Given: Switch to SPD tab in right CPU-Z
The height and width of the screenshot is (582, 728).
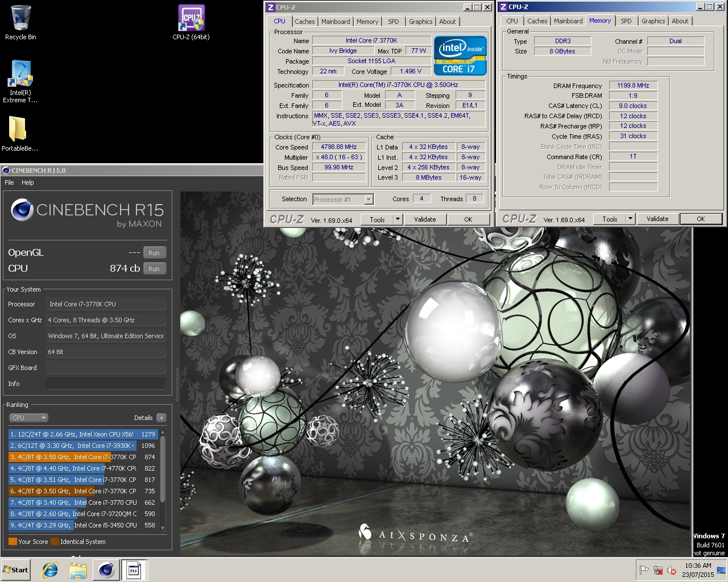Looking at the screenshot, I should [x=626, y=21].
